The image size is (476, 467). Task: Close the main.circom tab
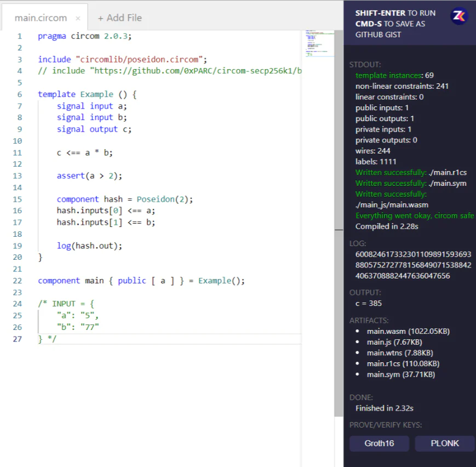(78, 18)
